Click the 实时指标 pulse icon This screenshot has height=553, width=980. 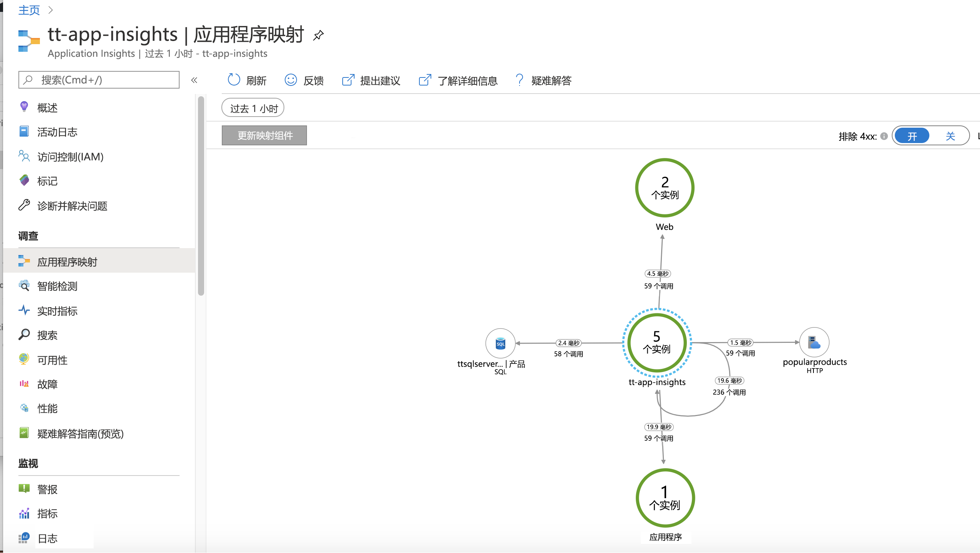click(24, 310)
